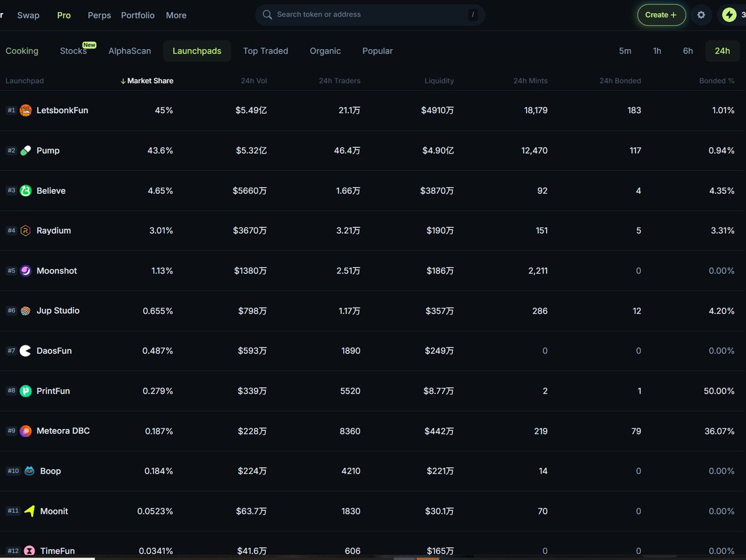Click the Raydium logo icon
This screenshot has height=560, width=746.
(25, 231)
